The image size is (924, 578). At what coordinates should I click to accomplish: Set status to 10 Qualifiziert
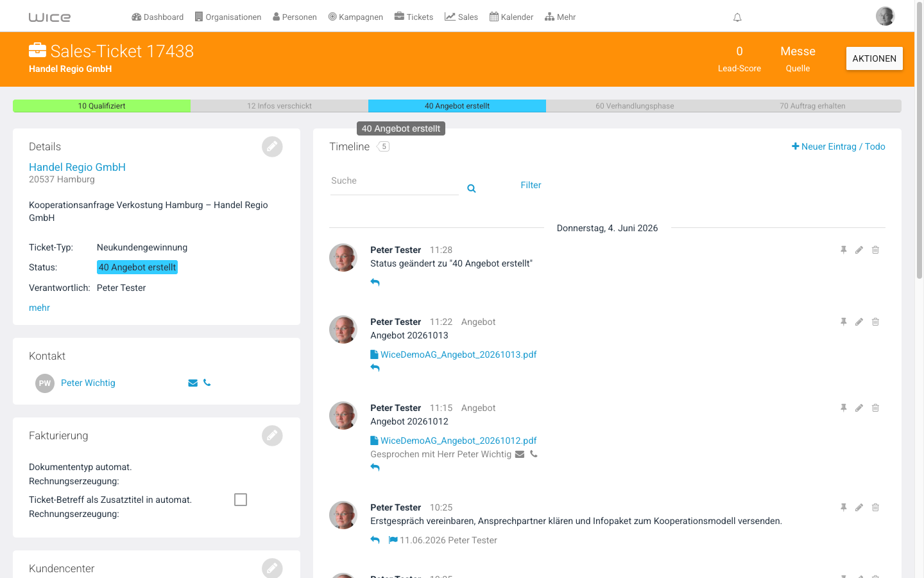[101, 106]
